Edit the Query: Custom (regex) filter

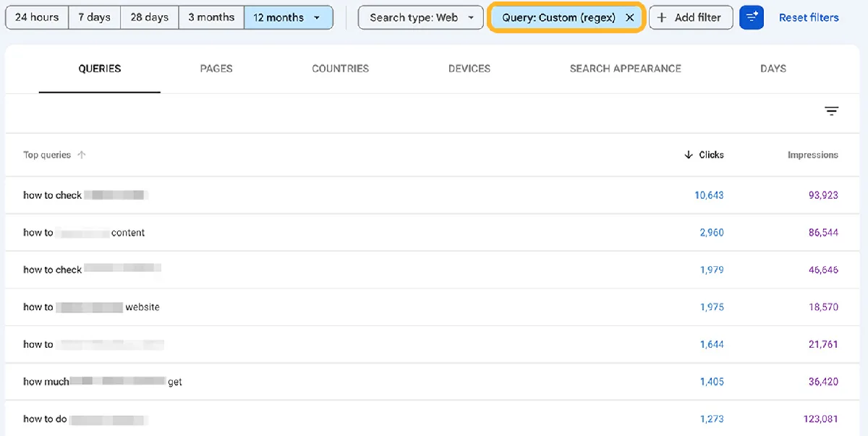point(558,17)
